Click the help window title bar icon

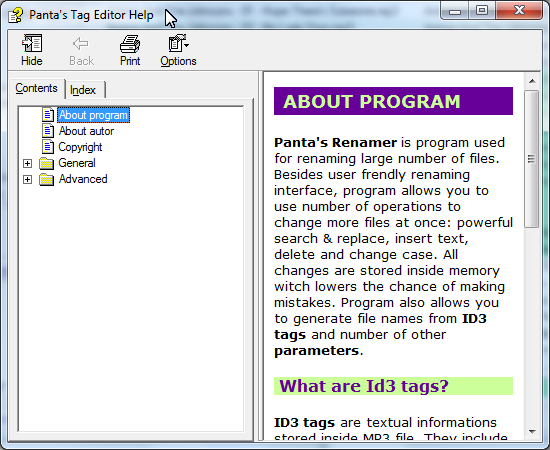click(15, 15)
